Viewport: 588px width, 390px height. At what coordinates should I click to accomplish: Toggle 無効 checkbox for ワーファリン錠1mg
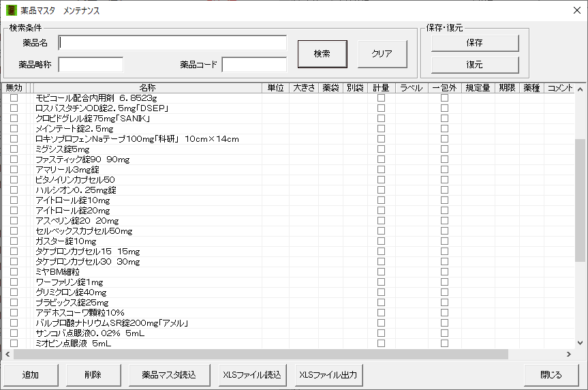tap(14, 282)
